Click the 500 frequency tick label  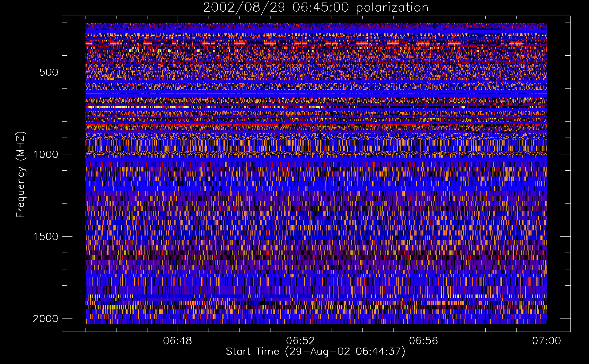point(49,72)
